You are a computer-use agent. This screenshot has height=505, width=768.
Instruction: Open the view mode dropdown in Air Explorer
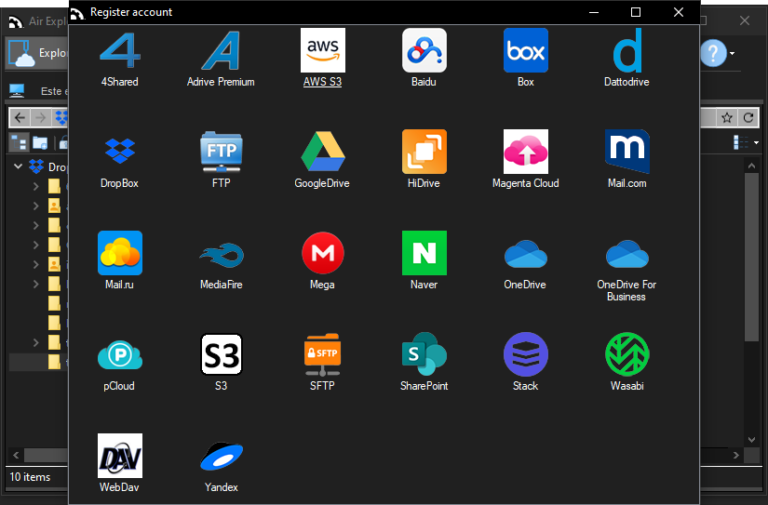[x=756, y=143]
